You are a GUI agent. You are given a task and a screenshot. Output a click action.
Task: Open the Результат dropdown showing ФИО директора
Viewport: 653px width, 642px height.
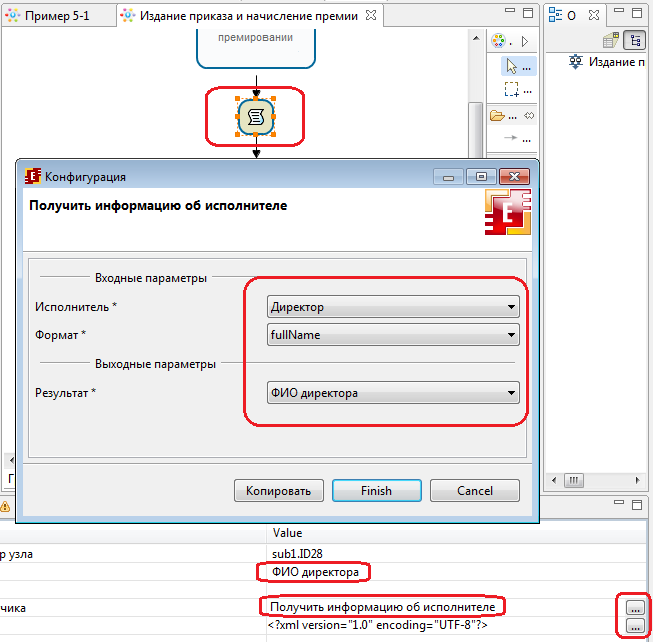393,393
